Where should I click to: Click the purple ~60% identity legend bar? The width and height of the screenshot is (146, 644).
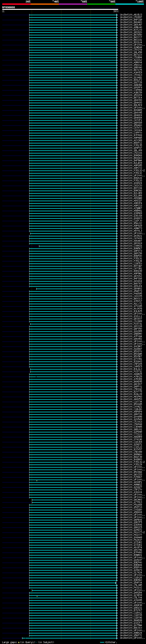pos(73,4)
